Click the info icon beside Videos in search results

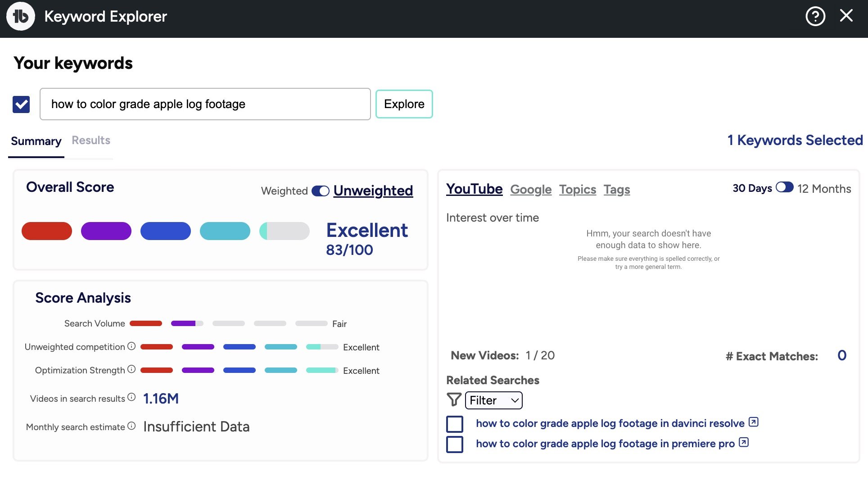pyautogui.click(x=131, y=397)
